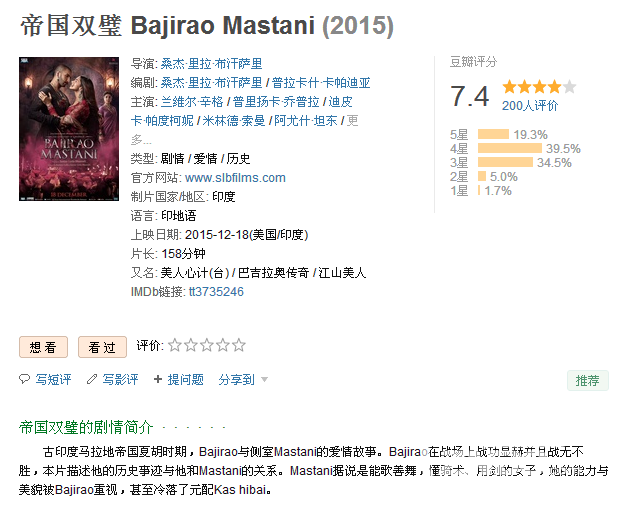The image size is (630, 516).
Task: Choose the fourth empty rating star
Action: click(223, 345)
